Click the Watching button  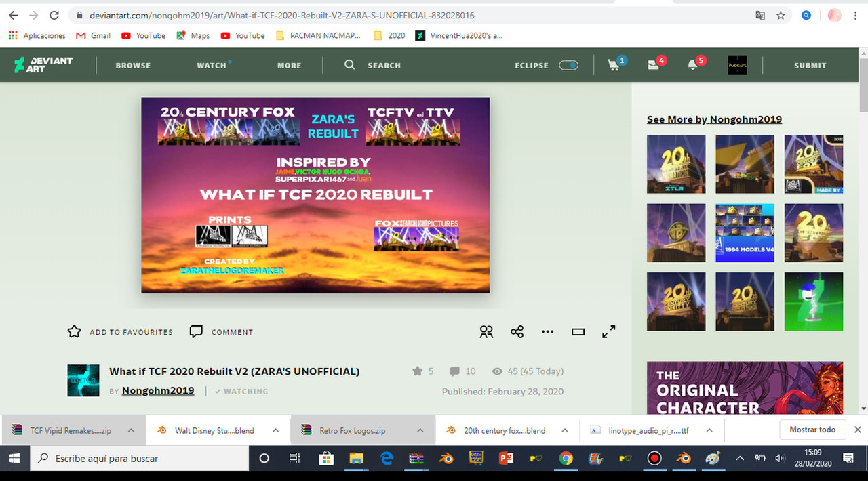tap(241, 391)
